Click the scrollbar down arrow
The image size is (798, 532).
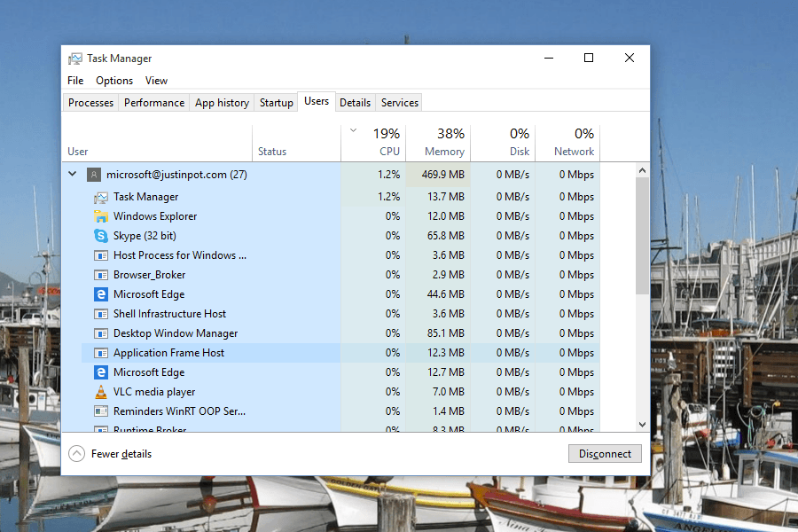coord(642,424)
